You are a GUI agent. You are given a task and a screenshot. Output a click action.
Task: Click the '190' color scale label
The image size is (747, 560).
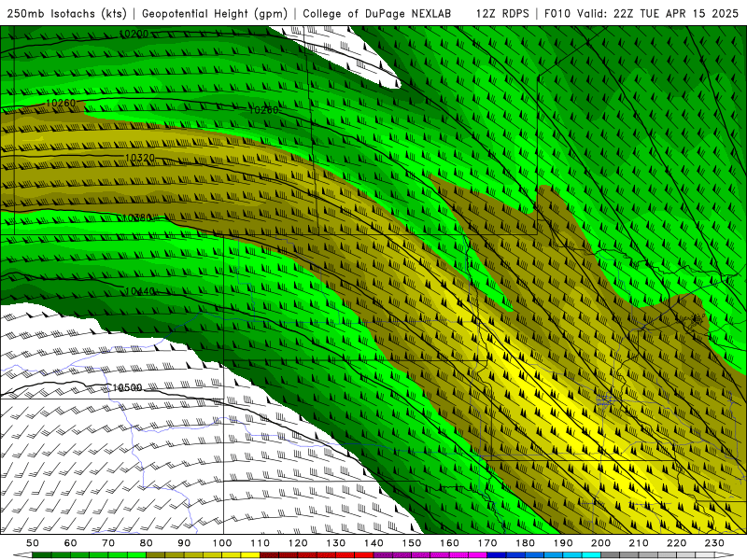point(563,543)
